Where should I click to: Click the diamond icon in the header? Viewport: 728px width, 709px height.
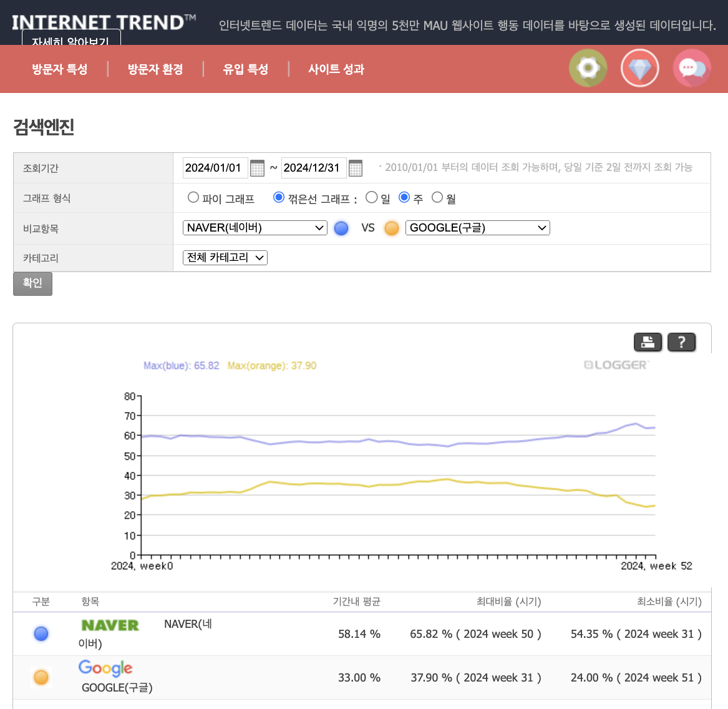[639, 67]
